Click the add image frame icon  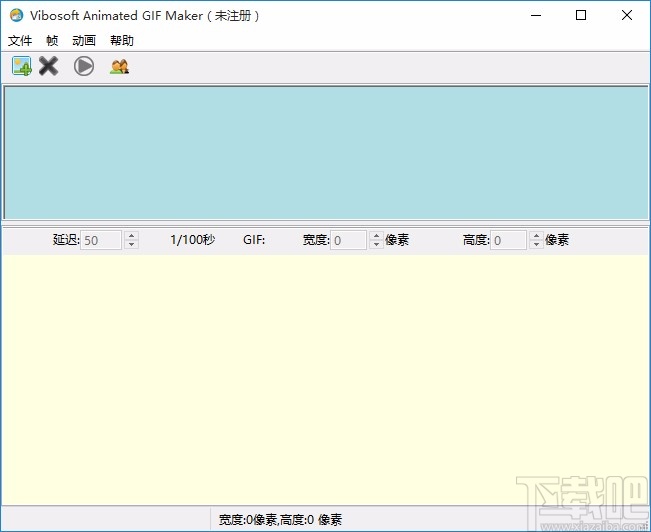coord(22,66)
